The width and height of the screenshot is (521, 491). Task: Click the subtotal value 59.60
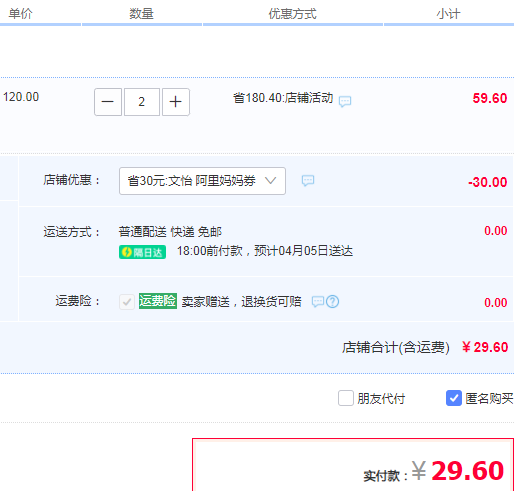[490, 98]
